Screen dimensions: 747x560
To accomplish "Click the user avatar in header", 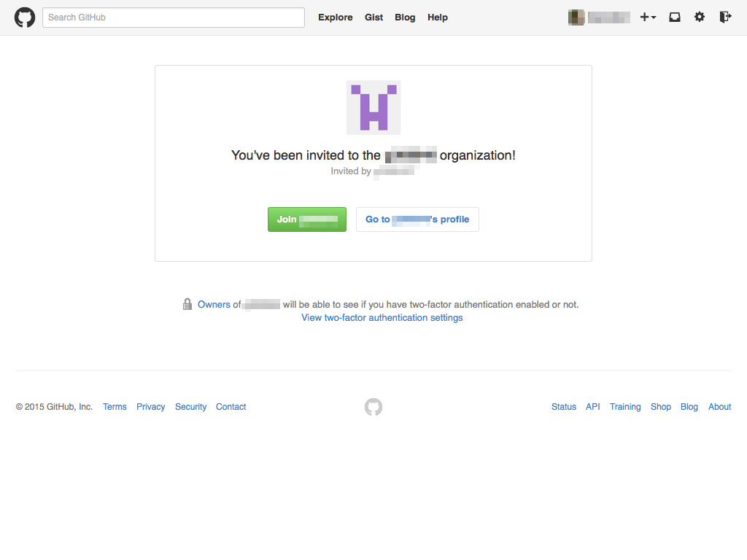I will pyautogui.click(x=576, y=17).
